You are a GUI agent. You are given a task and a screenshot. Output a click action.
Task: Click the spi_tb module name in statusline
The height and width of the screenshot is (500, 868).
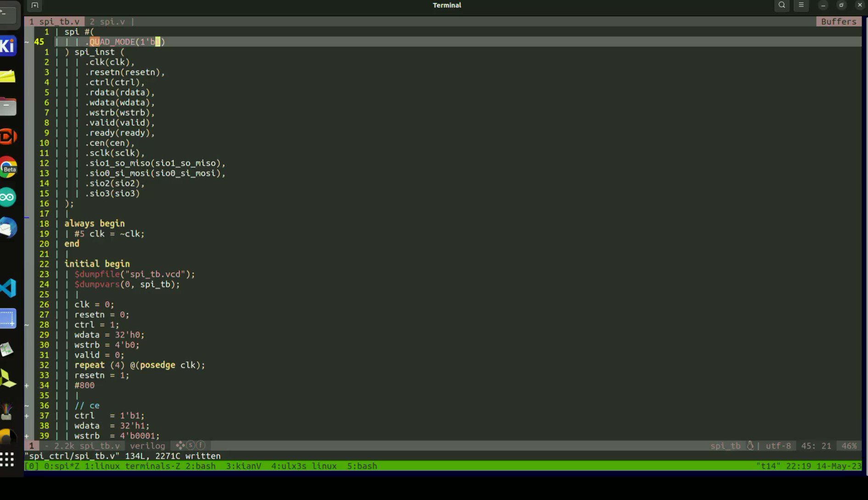(x=725, y=446)
